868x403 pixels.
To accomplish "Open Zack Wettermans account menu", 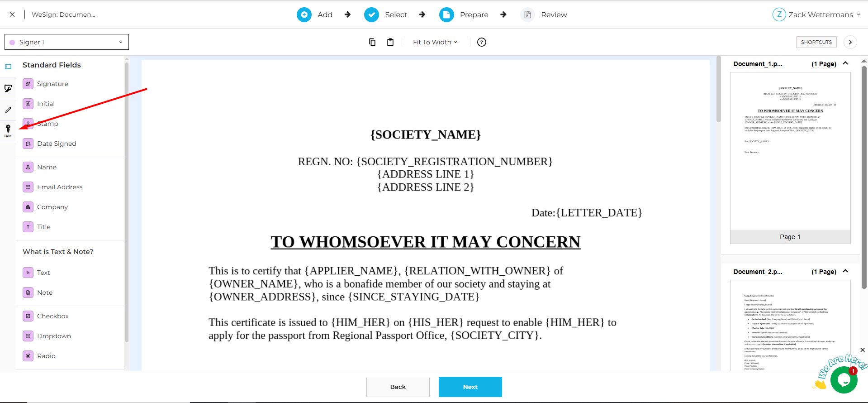I will click(x=816, y=14).
